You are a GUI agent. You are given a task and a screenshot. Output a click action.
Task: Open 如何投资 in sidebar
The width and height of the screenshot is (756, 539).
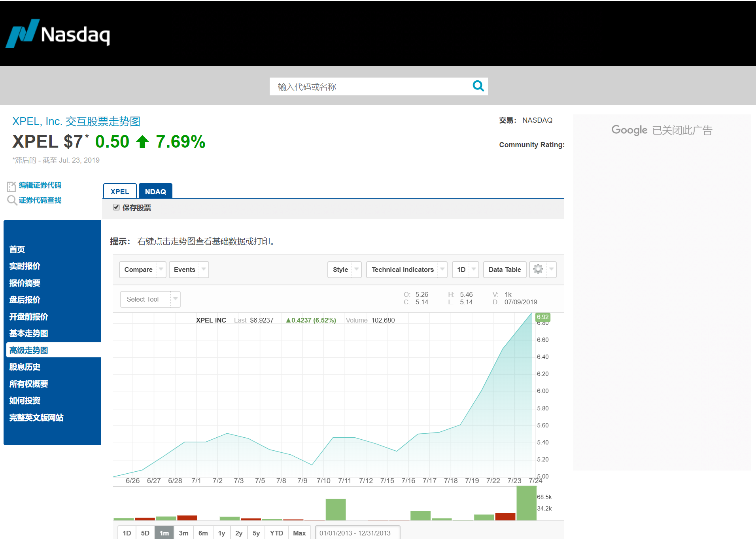tap(25, 400)
